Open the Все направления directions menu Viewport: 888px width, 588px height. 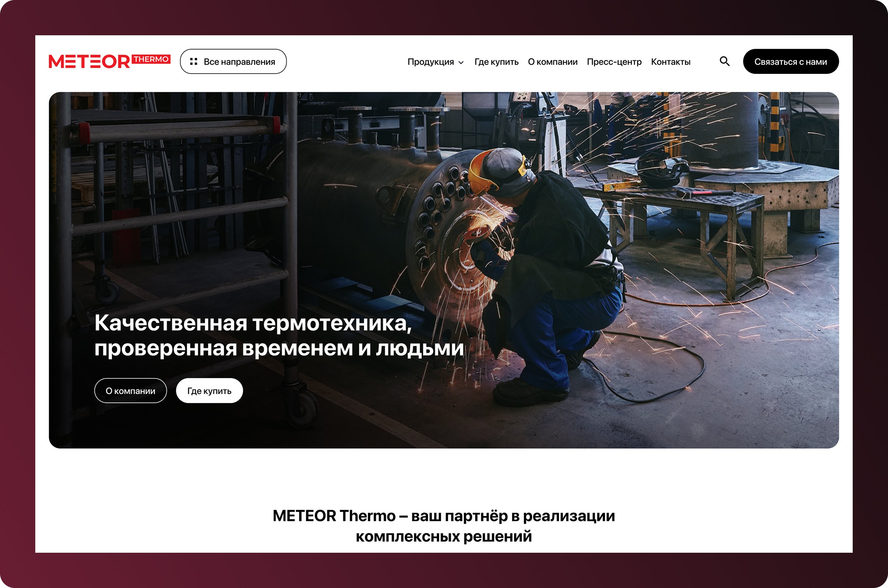point(233,61)
